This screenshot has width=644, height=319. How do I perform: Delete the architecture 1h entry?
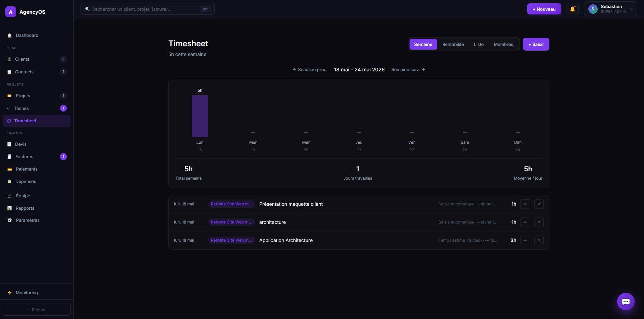click(x=539, y=222)
